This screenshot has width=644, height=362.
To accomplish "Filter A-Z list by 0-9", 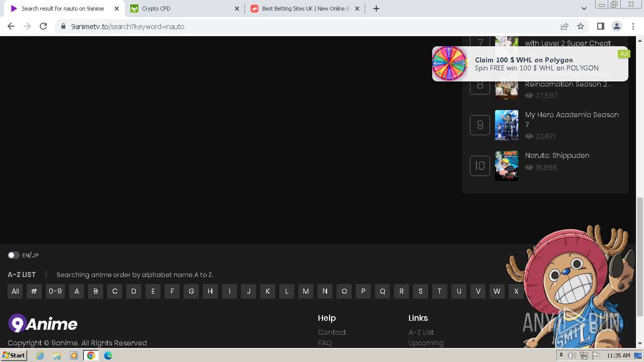I will (x=55, y=291).
